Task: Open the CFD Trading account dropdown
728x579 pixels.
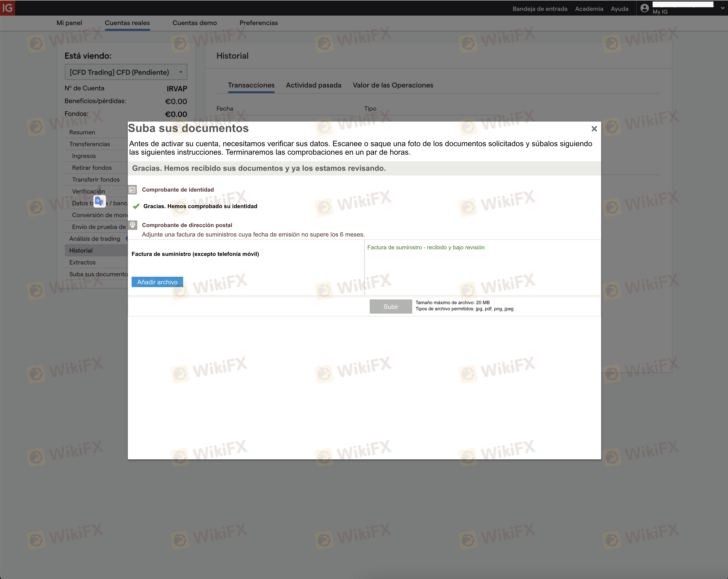Action: [126, 72]
